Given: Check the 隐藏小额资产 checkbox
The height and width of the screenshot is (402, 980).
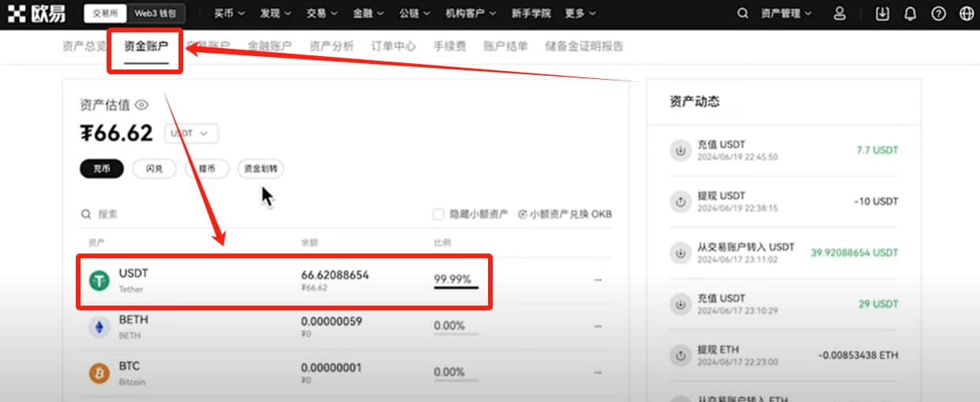Looking at the screenshot, I should (x=438, y=214).
